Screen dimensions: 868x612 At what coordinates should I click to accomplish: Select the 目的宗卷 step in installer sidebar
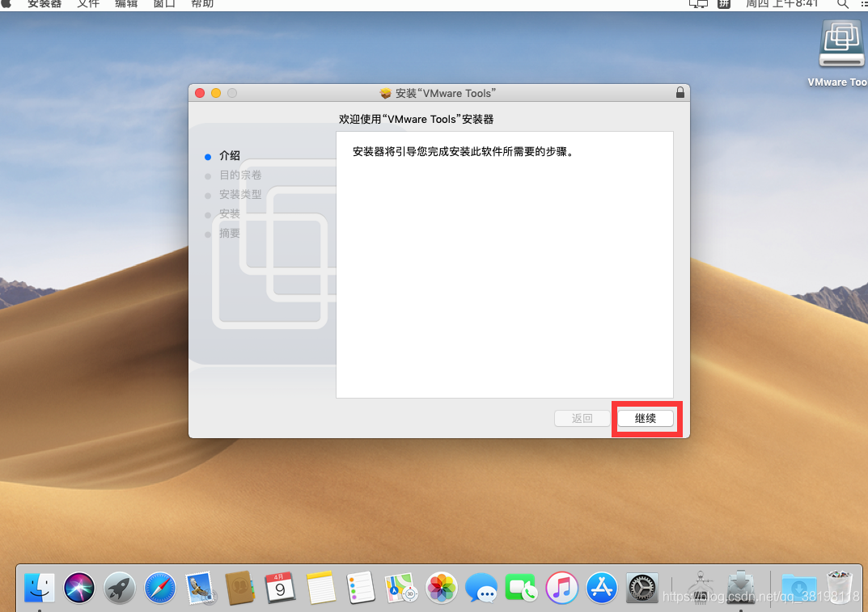tap(240, 175)
